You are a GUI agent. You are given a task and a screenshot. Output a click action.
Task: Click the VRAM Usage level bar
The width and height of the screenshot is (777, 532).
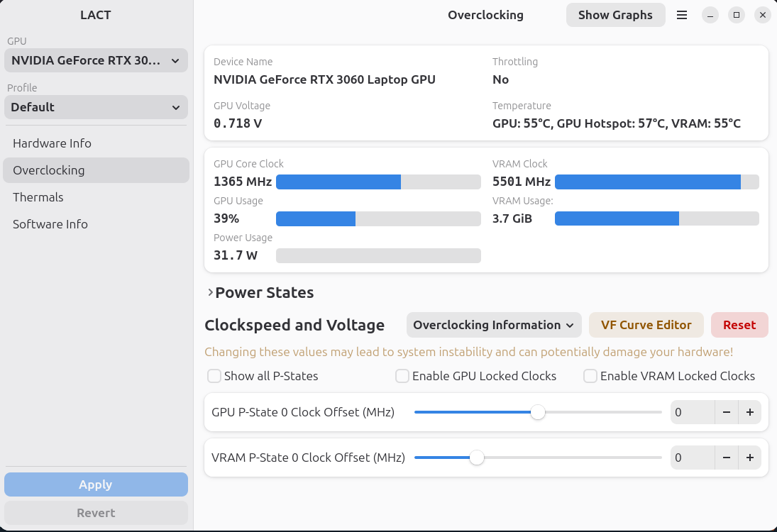coord(656,218)
